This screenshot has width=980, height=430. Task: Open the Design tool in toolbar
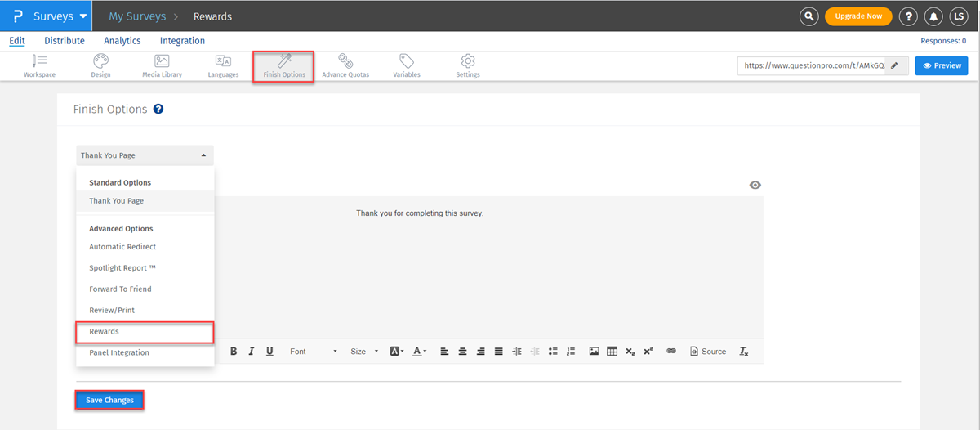[100, 65]
